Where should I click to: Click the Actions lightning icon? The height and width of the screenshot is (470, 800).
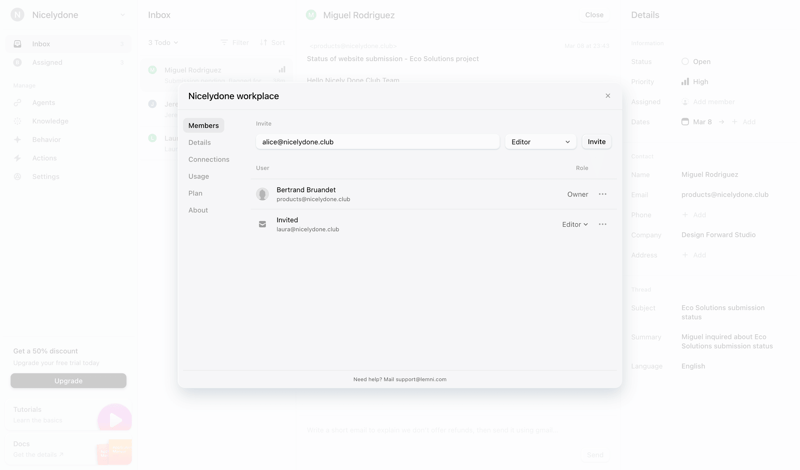coord(17,158)
